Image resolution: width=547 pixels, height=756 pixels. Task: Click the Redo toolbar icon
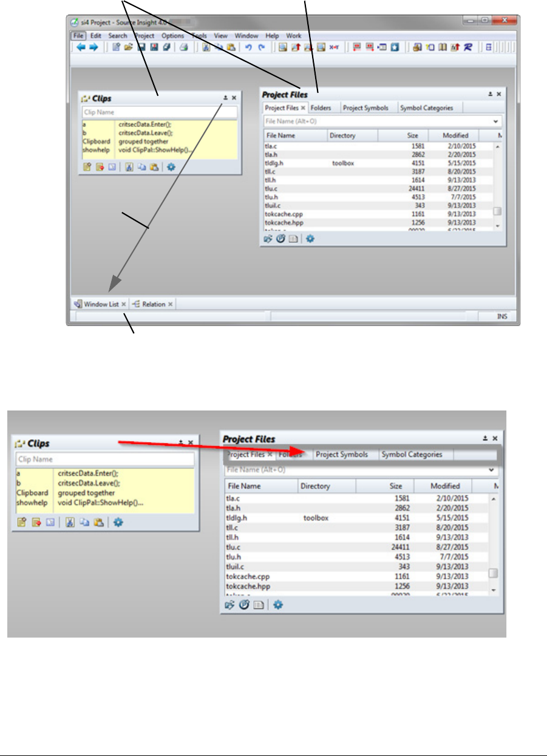261,47
